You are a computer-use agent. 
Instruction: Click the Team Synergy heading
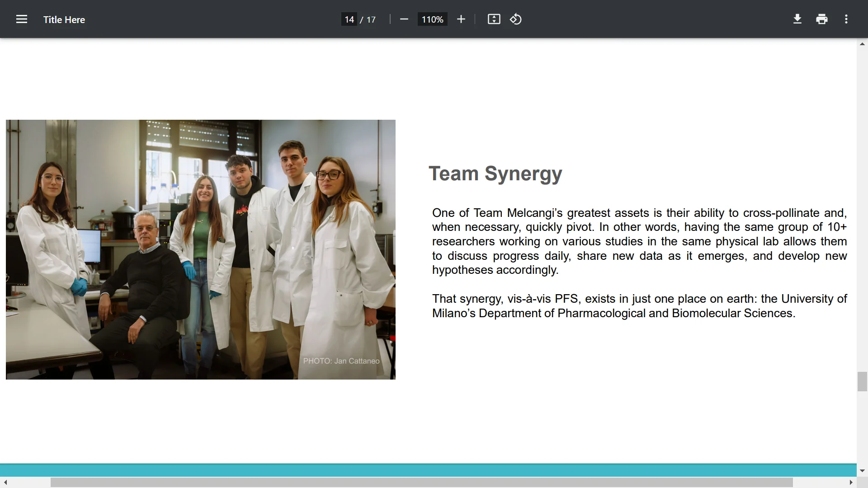click(495, 174)
